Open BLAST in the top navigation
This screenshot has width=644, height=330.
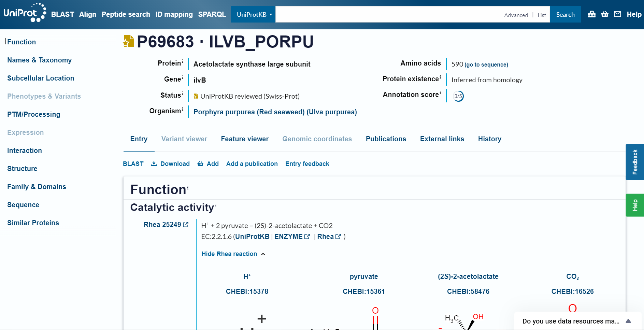[x=62, y=14]
